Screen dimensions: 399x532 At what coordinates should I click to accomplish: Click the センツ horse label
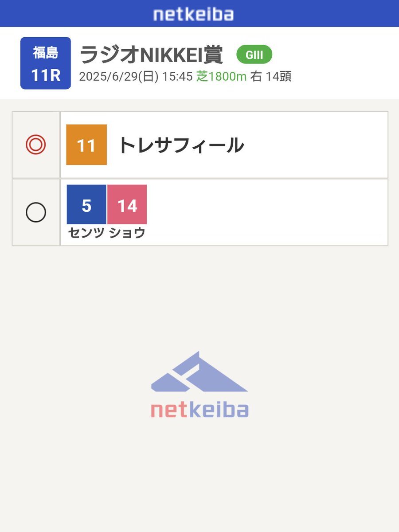(86, 233)
